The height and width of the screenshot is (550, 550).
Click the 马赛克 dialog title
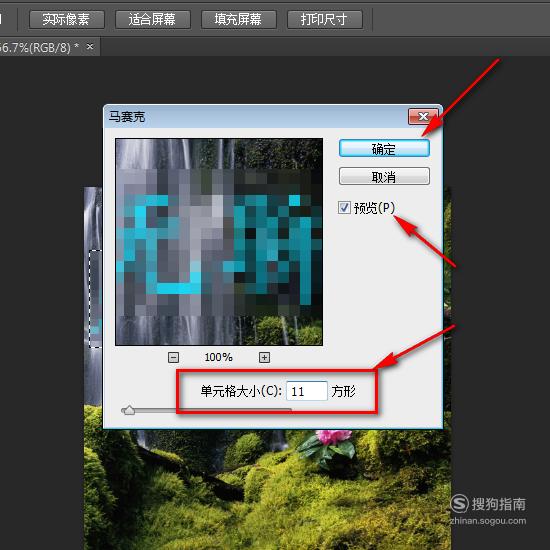tap(127, 117)
